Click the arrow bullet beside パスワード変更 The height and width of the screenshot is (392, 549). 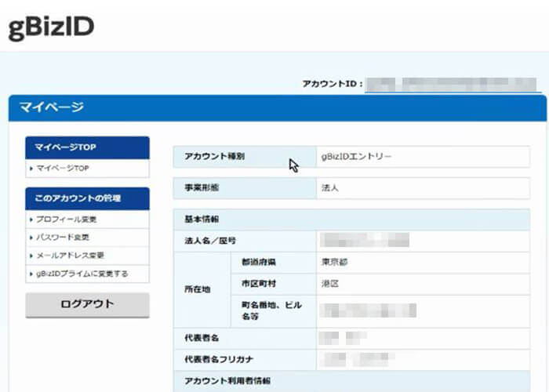31,238
